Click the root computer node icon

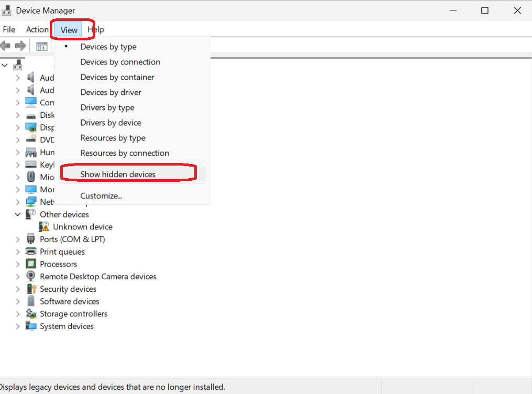click(18, 64)
